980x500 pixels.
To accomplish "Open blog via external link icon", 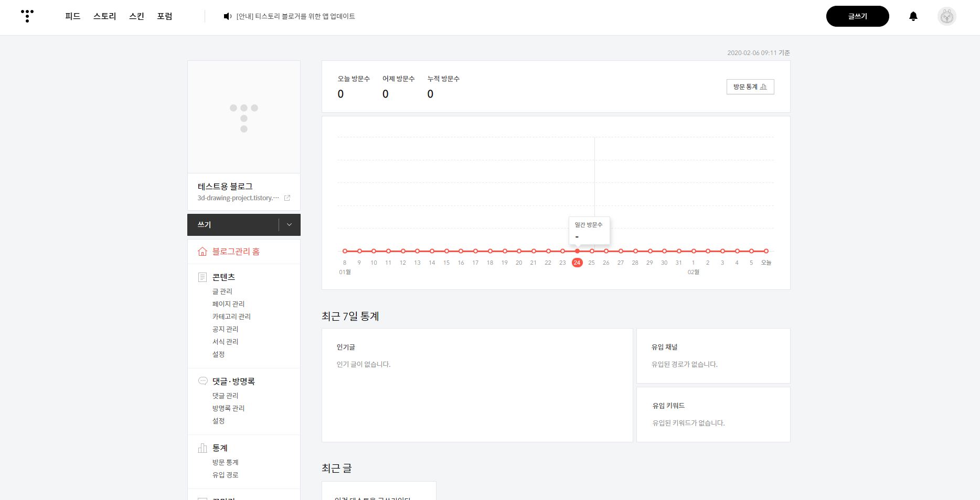I will click(287, 198).
